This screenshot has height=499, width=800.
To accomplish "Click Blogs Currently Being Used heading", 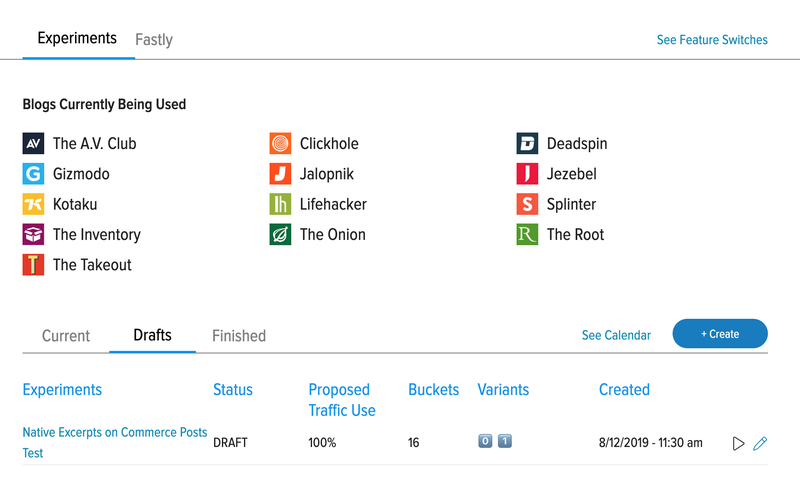I will [x=104, y=104].
